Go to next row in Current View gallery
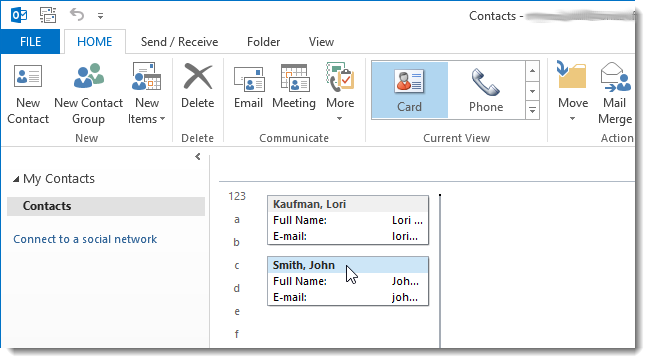The width and height of the screenshot is (650, 363). 532,91
